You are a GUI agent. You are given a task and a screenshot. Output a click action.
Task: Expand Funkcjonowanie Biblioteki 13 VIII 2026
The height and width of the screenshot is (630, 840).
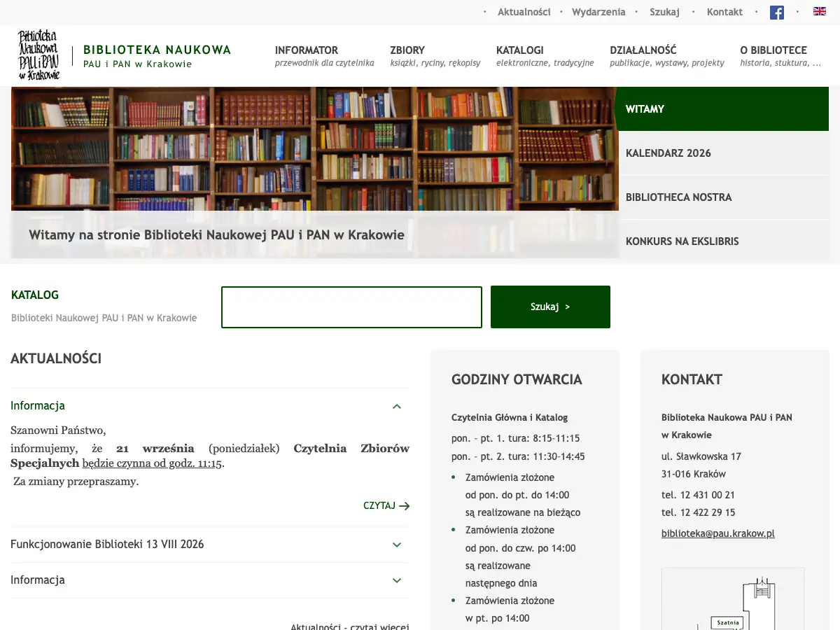[210, 545]
